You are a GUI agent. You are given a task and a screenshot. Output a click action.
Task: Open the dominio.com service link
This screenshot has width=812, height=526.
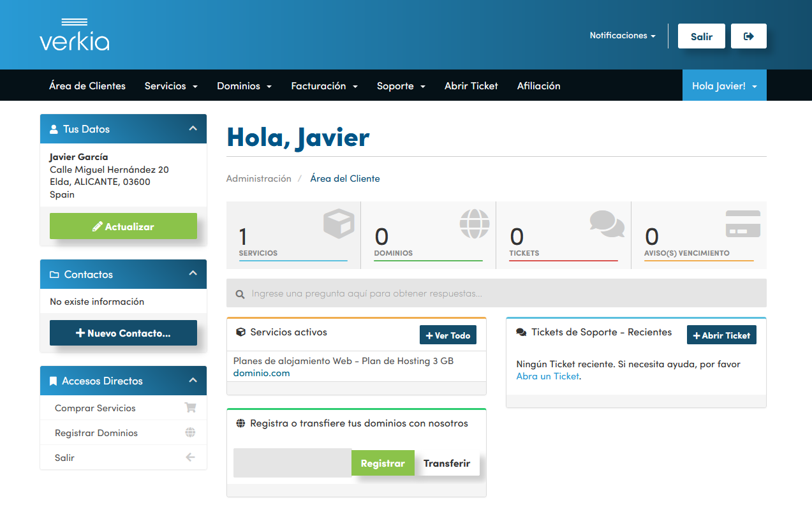point(262,373)
